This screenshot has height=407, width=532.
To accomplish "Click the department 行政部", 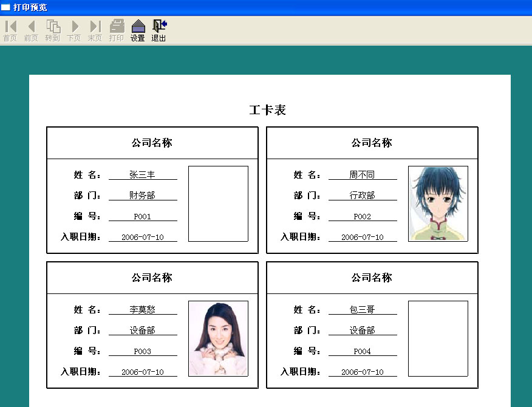I will click(362, 195).
